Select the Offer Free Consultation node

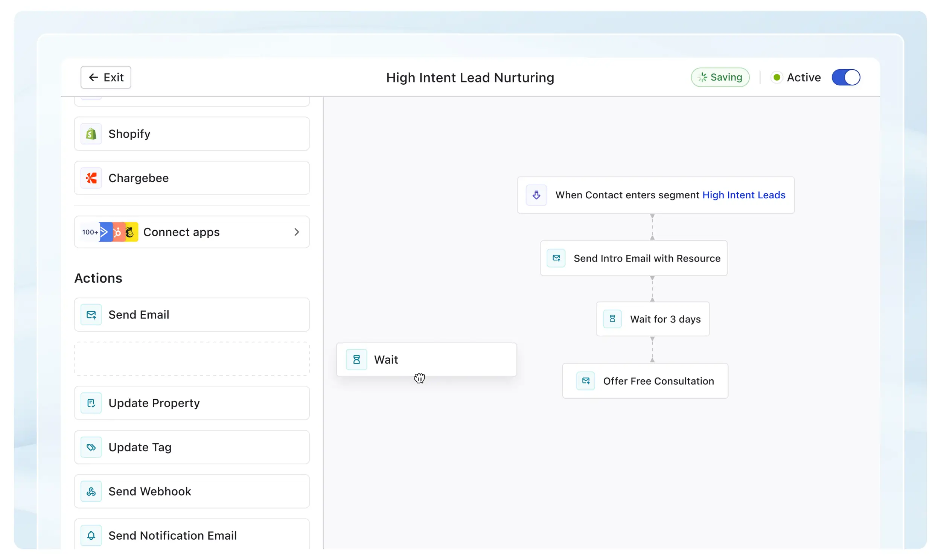point(658,381)
